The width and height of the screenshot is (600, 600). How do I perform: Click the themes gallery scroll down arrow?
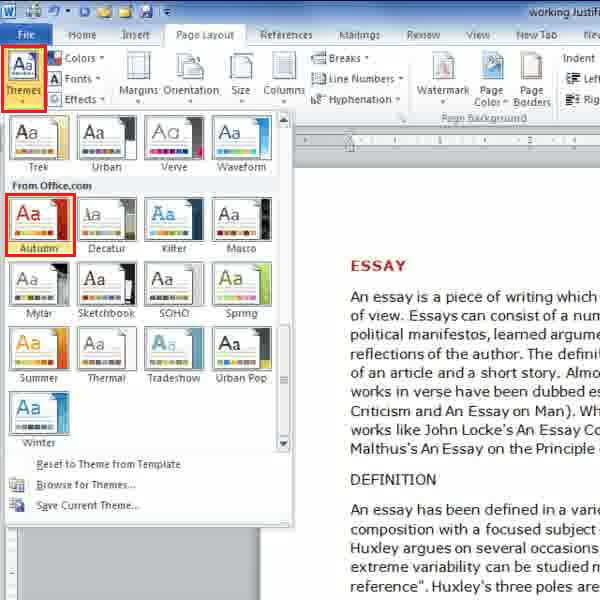284,443
